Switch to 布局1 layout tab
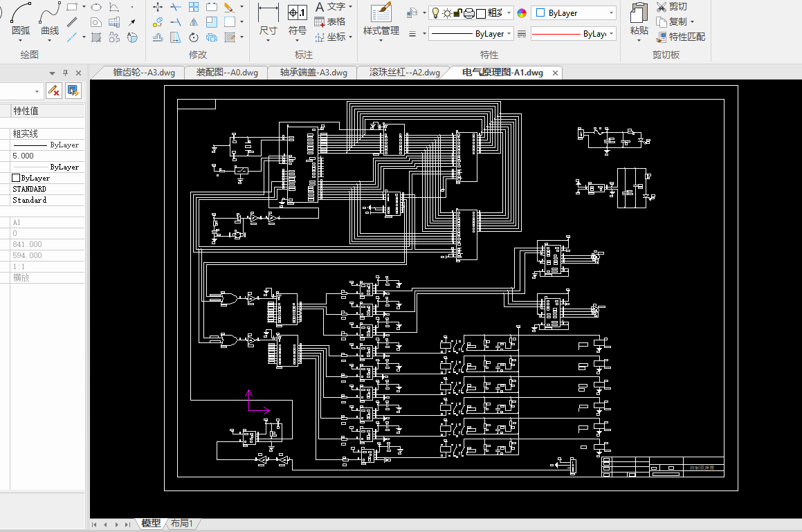802x532 pixels. 181,523
